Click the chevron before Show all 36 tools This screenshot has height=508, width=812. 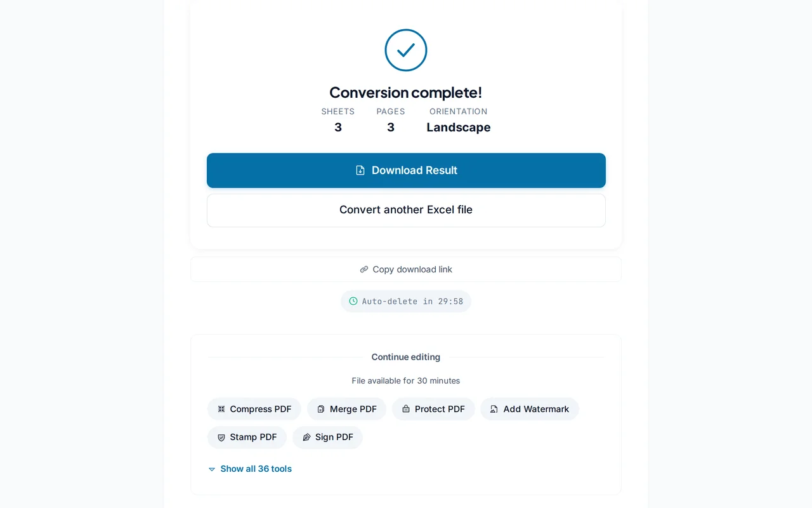click(212, 469)
